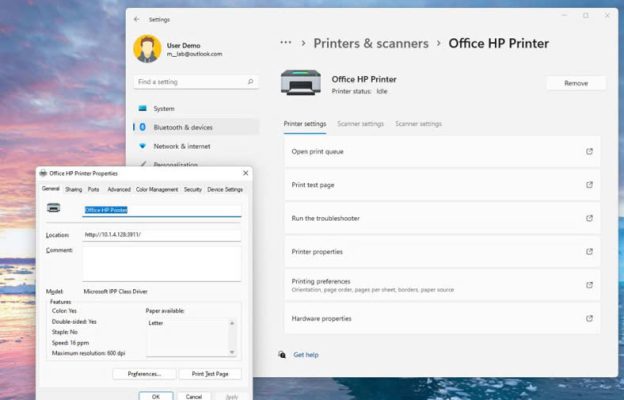Click the System monitor icon in sidebar
Viewport: 624px width, 400px height.
point(142,108)
